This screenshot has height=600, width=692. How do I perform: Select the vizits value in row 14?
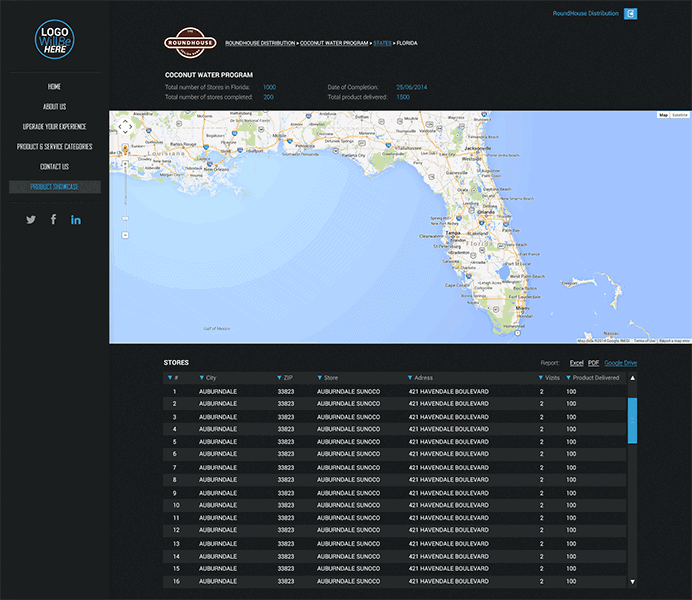[542, 557]
